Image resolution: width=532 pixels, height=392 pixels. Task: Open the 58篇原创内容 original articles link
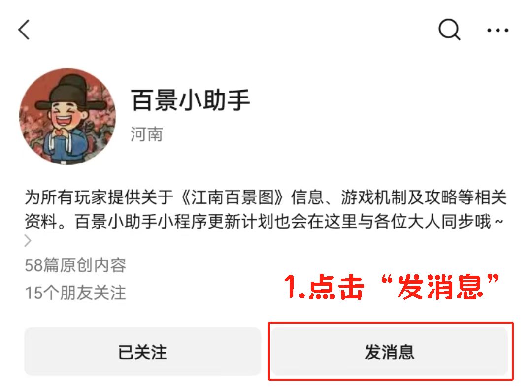(x=75, y=265)
